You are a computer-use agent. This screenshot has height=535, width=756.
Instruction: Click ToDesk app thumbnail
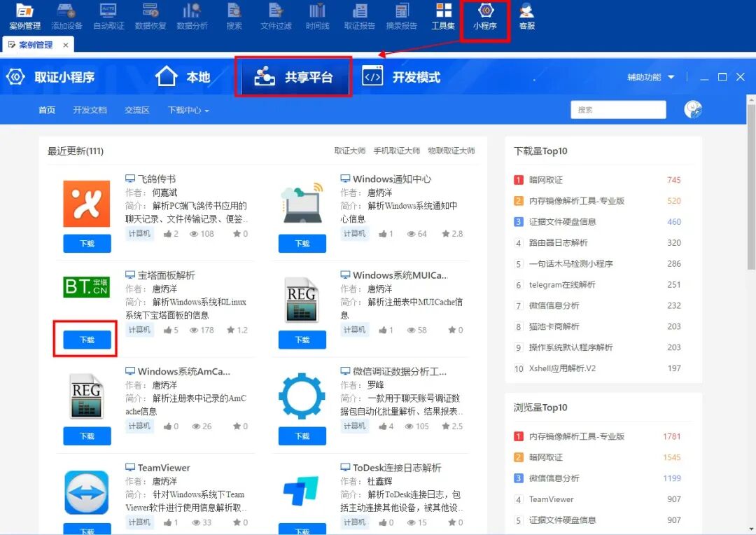[301, 491]
